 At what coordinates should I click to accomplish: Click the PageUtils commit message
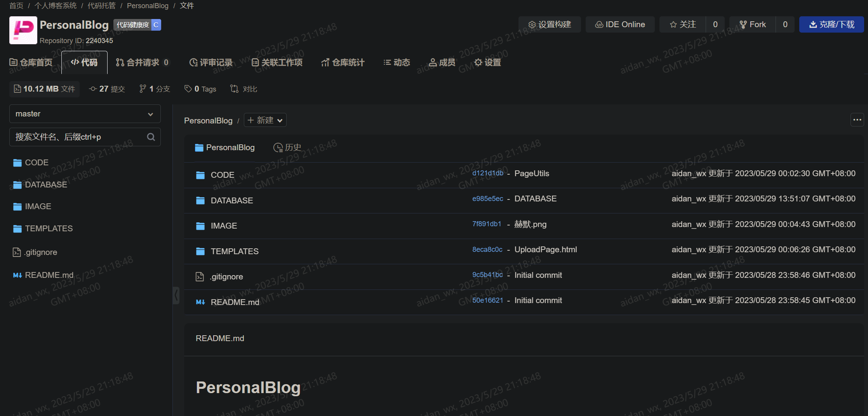[x=532, y=173]
